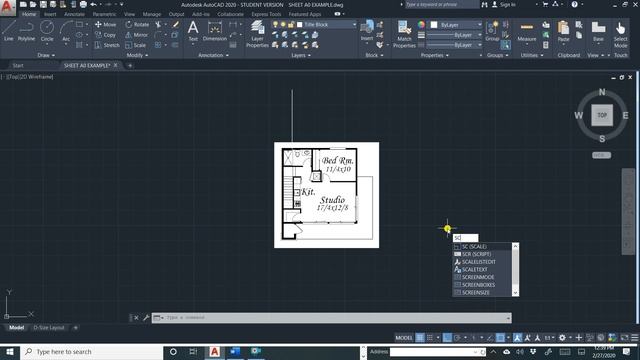Click the Select Mode touch icon

pos(620,35)
